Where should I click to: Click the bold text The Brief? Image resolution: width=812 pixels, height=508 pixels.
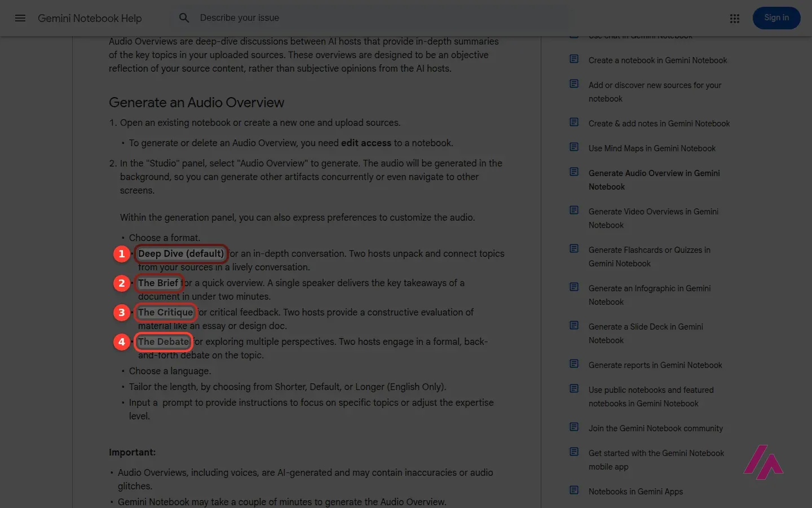158,283
